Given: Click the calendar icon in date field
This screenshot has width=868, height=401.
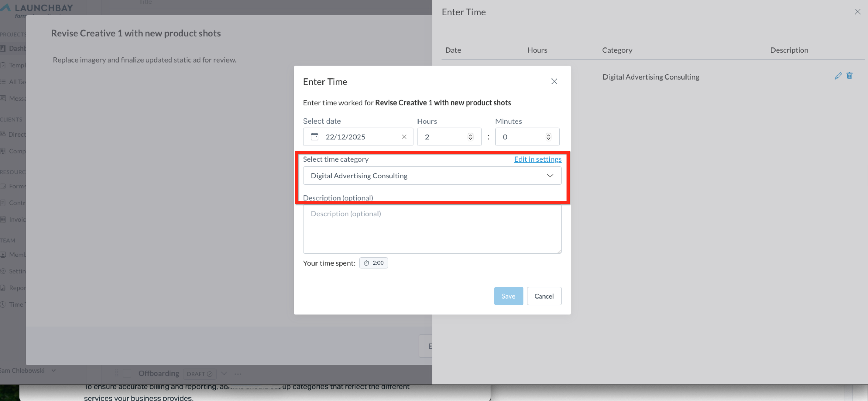Looking at the screenshot, I should tap(315, 137).
